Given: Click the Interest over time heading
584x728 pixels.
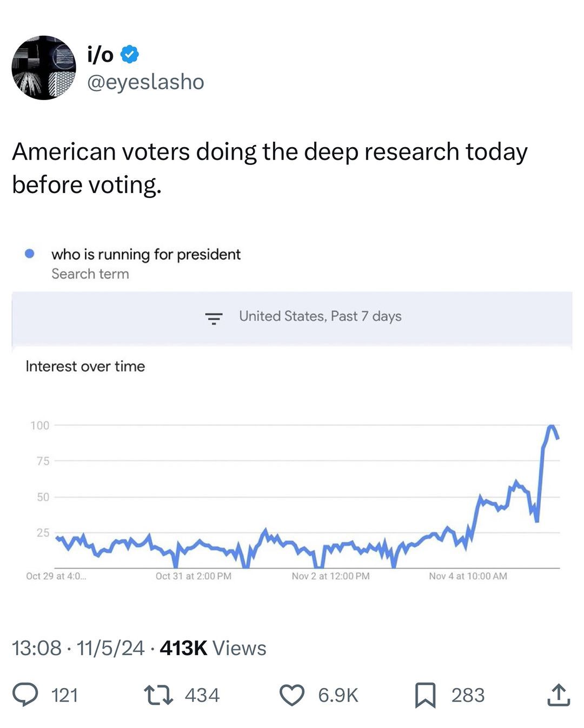Looking at the screenshot, I should click(x=85, y=366).
